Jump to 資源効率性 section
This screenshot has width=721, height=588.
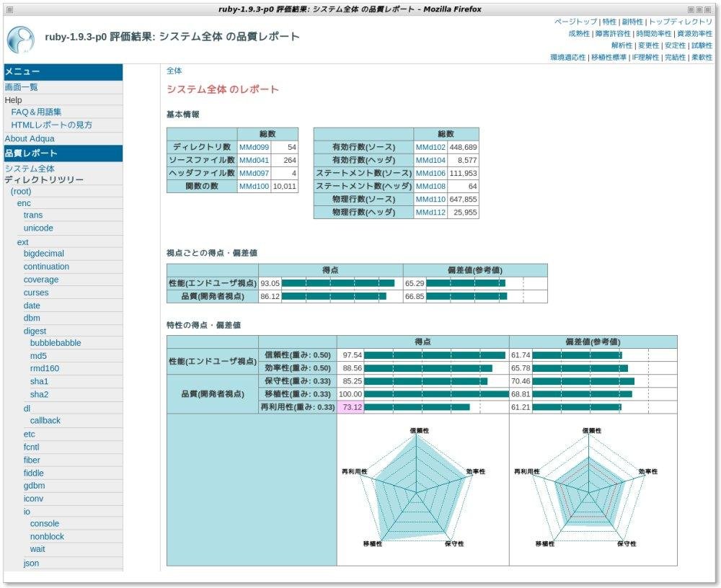point(694,34)
